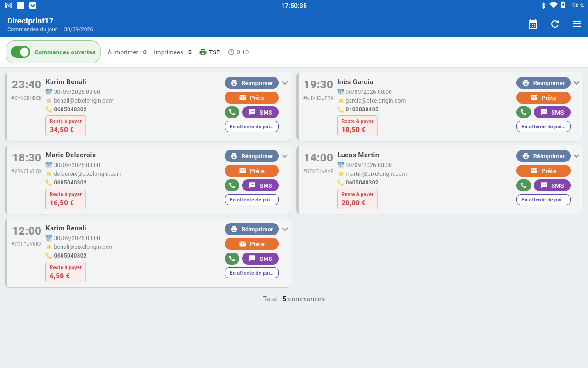Expand Marie Delacroix's order details

click(x=285, y=156)
